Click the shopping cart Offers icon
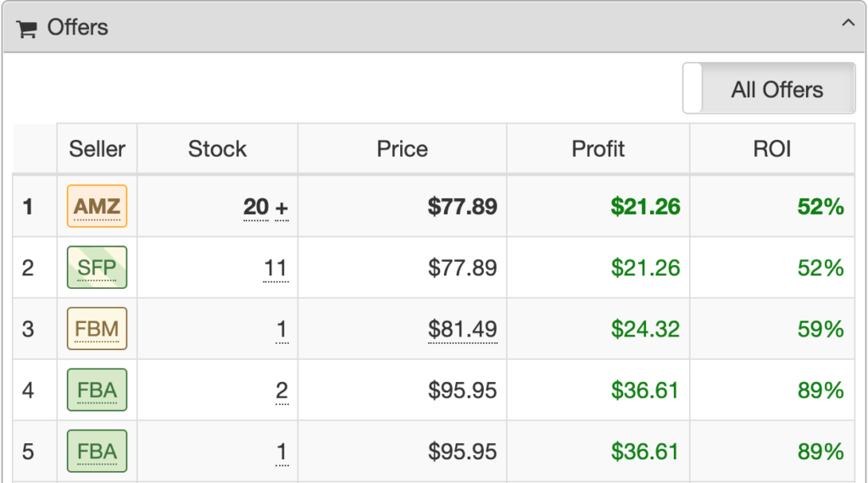The image size is (868, 483). (27, 29)
